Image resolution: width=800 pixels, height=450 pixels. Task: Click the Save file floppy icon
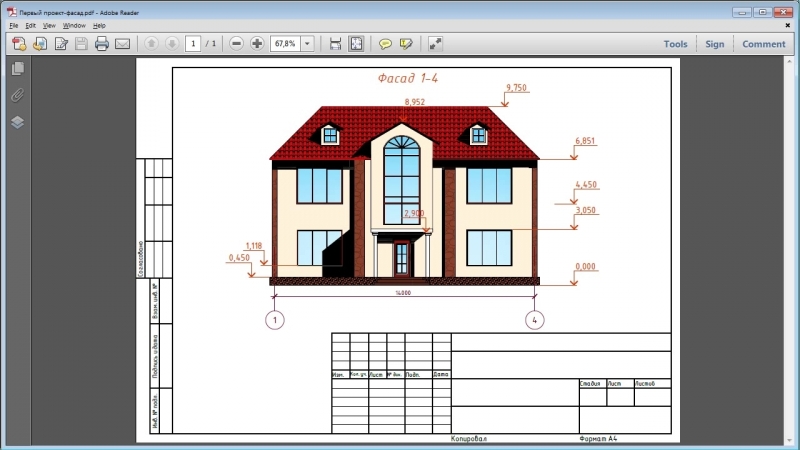[x=81, y=44]
